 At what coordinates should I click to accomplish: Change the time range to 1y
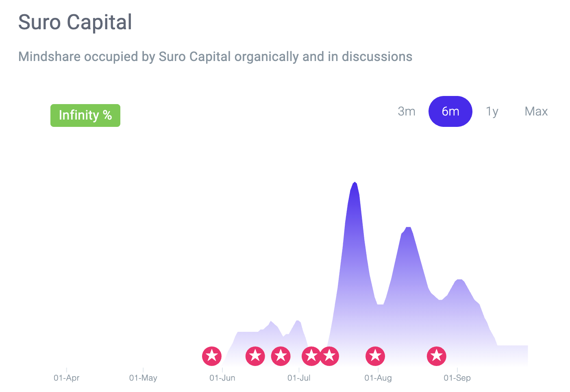tap(492, 111)
